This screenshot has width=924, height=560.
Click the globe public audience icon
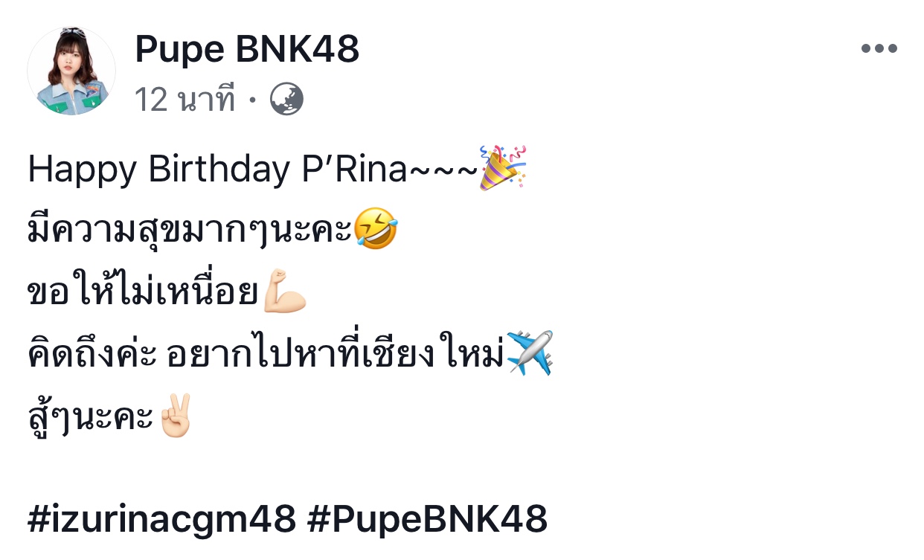pyautogui.click(x=286, y=99)
